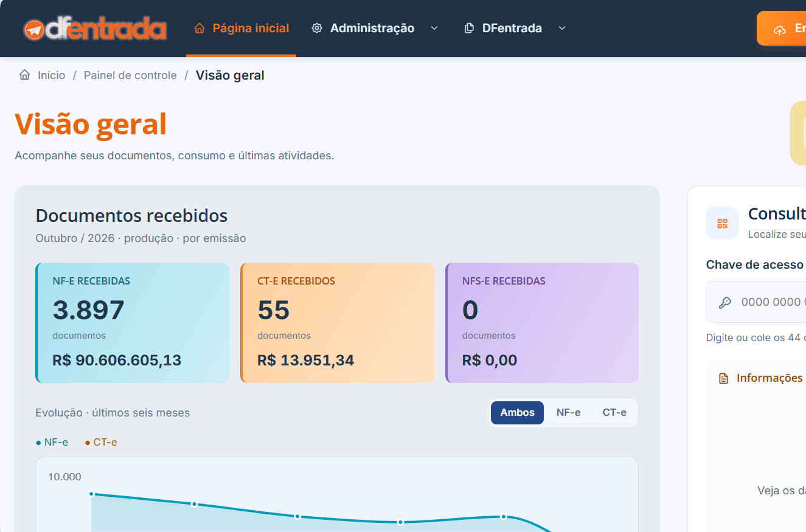
Task: Click the gear icon beside Administração
Action: 316,29
